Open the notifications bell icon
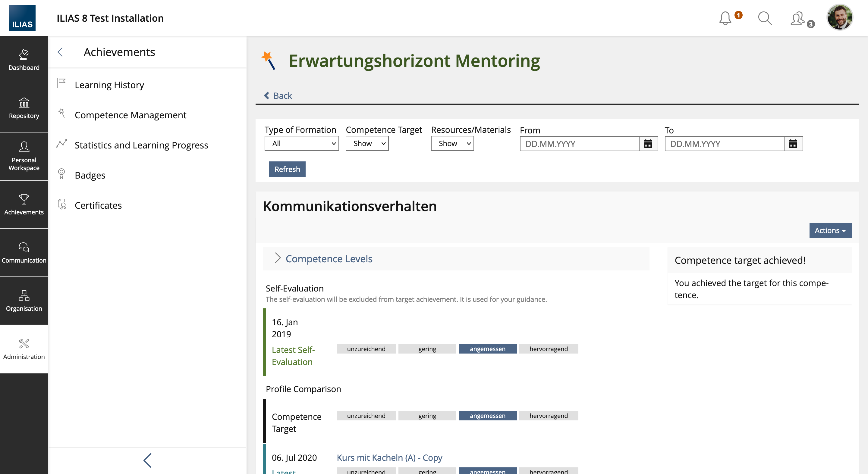Image resolution: width=868 pixels, height=474 pixels. pos(725,18)
